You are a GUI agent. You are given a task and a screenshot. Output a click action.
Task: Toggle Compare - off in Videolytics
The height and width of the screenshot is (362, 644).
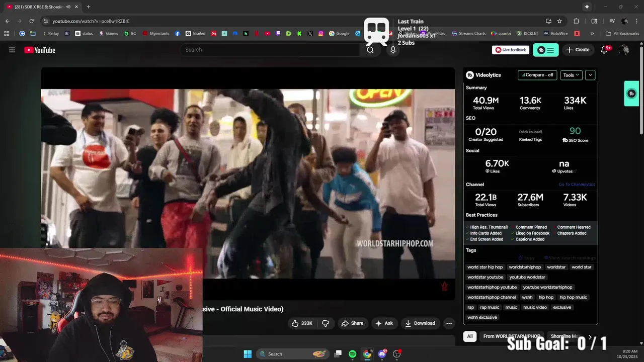[x=537, y=75]
